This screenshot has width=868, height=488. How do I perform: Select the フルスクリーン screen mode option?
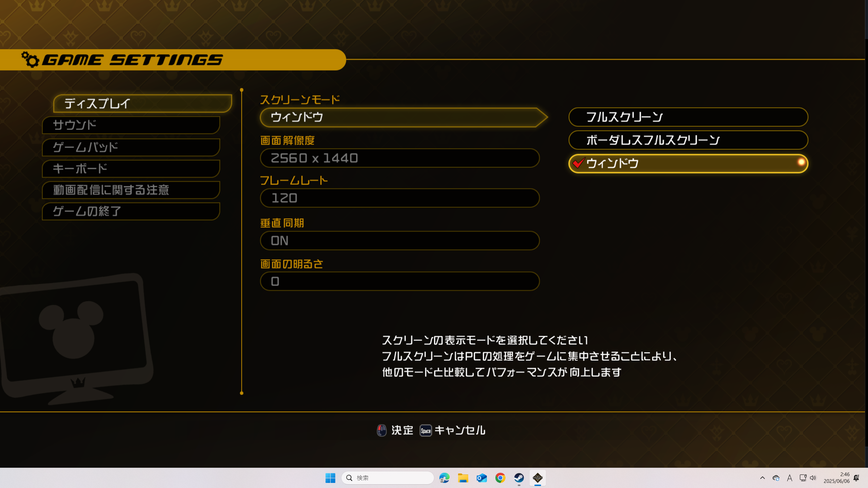point(688,117)
